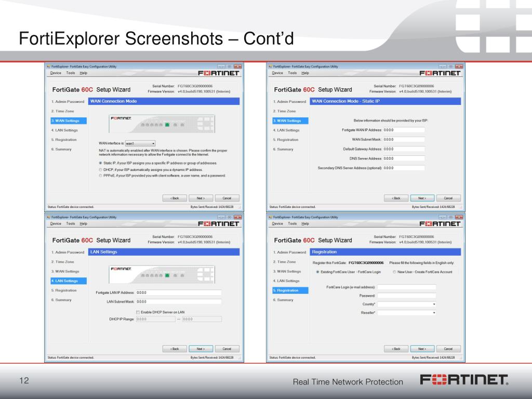Click the Fortigate LAN IP Address field
532x399 pixels.
(179, 292)
